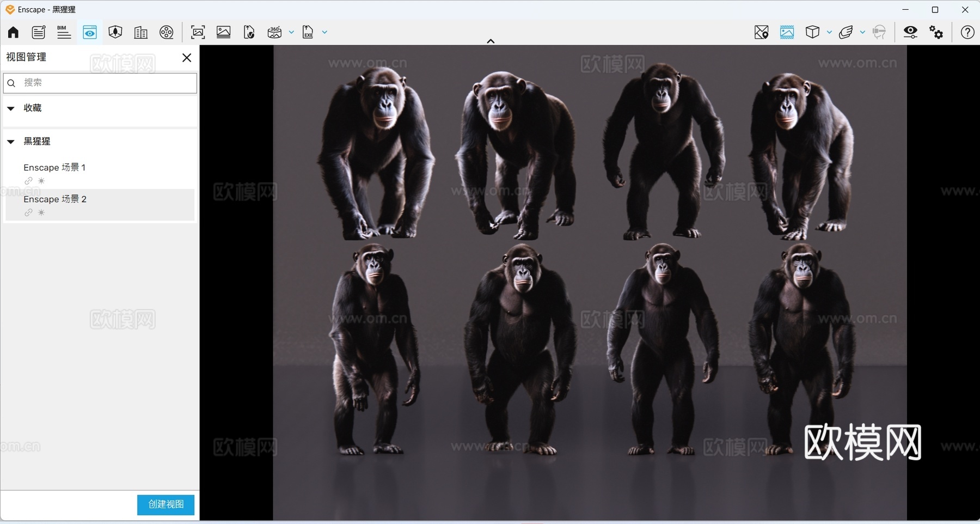Screen dimensions: 980x524
Task: Open the site context map icon
Action: pyautogui.click(x=761, y=33)
